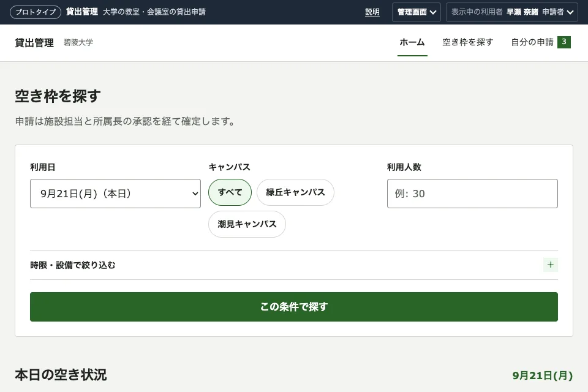588x392 pixels.
Task: Go to the ホーム tab
Action: 412,42
